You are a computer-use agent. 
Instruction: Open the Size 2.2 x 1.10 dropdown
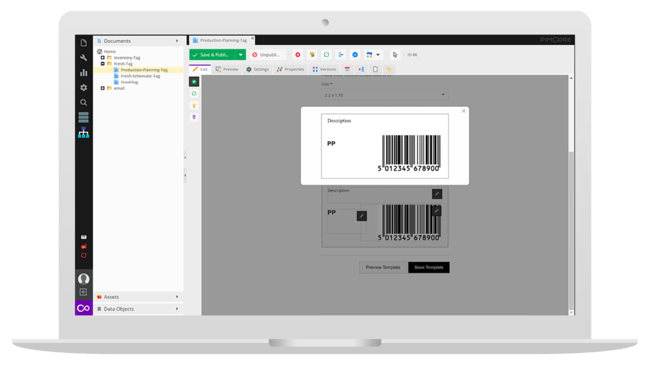coord(385,95)
